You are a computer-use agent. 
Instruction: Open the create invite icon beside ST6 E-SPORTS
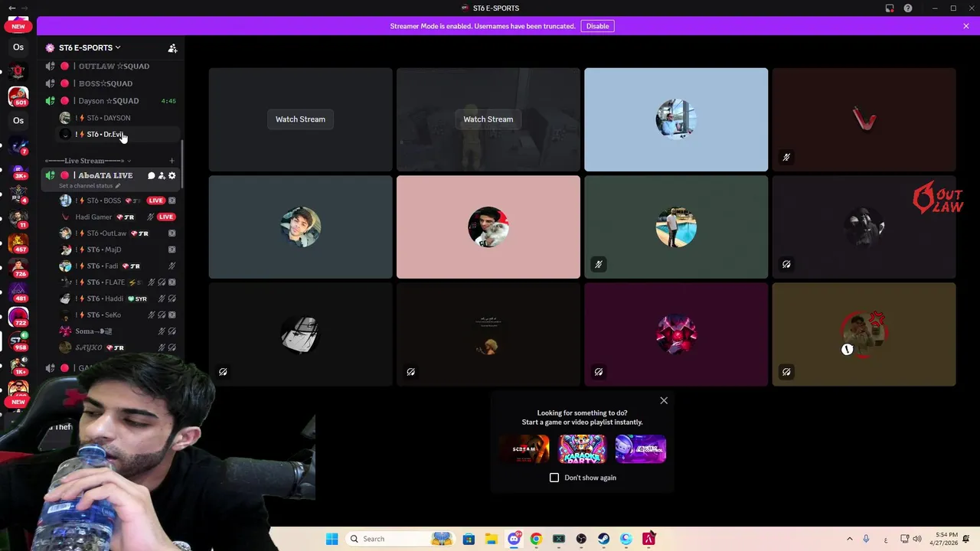[x=172, y=47]
